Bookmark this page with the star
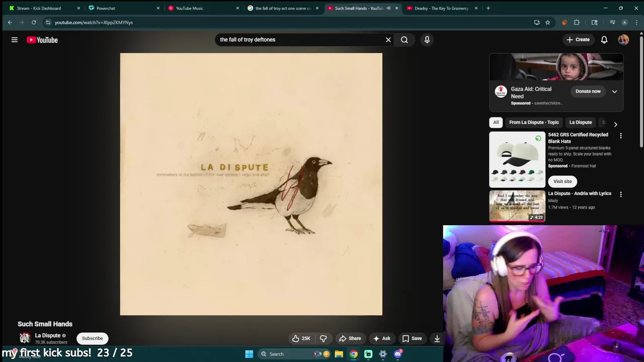 pyautogui.click(x=547, y=22)
